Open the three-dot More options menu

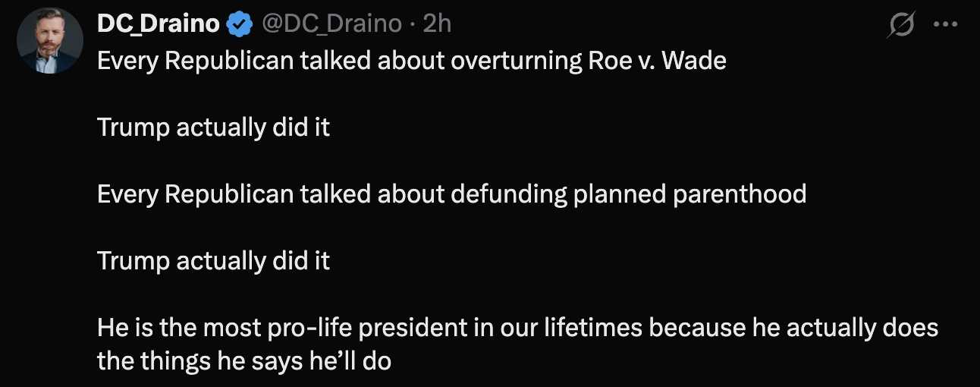[945, 25]
